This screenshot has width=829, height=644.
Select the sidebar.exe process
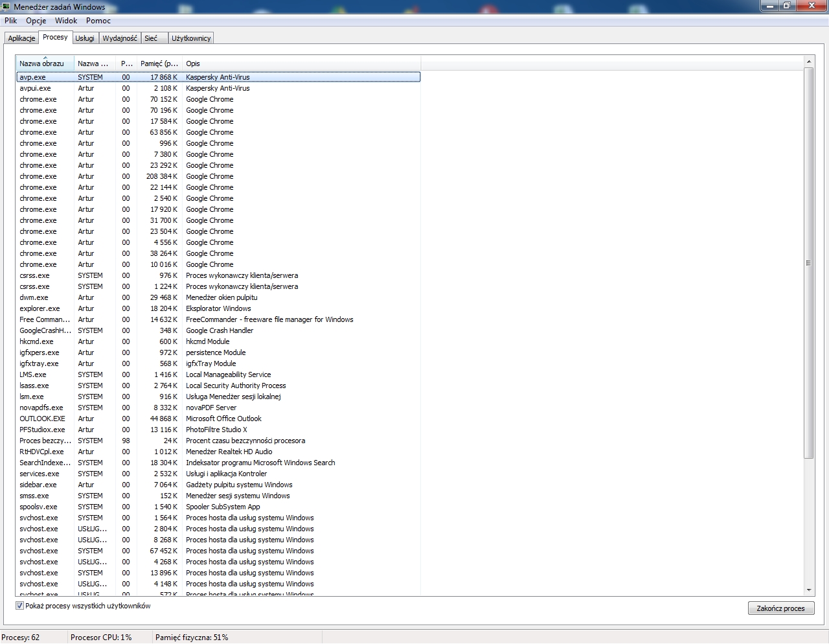click(x=218, y=485)
